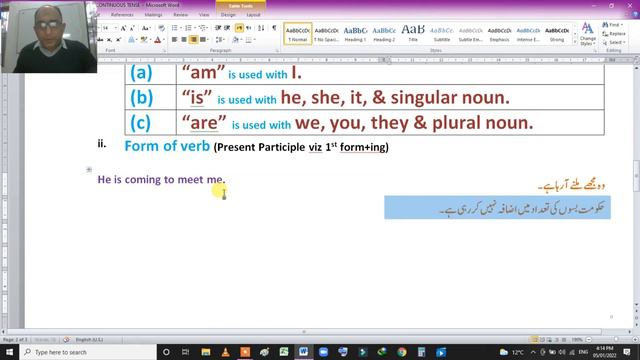Toggle Right-to-Left text direction

[249, 28]
